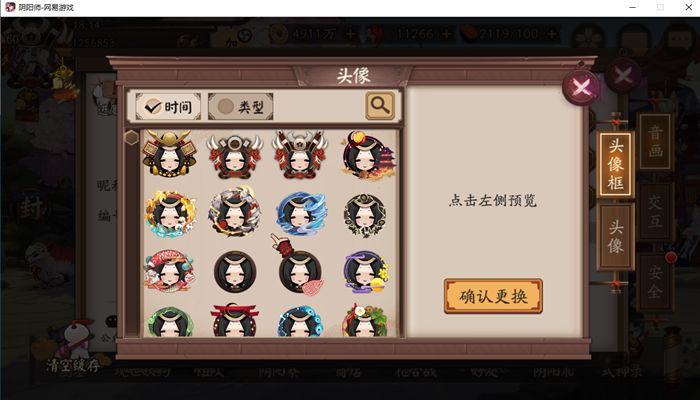700x400 pixels.
Task: Open the avatar frame search magnifier
Action: pyautogui.click(x=380, y=106)
